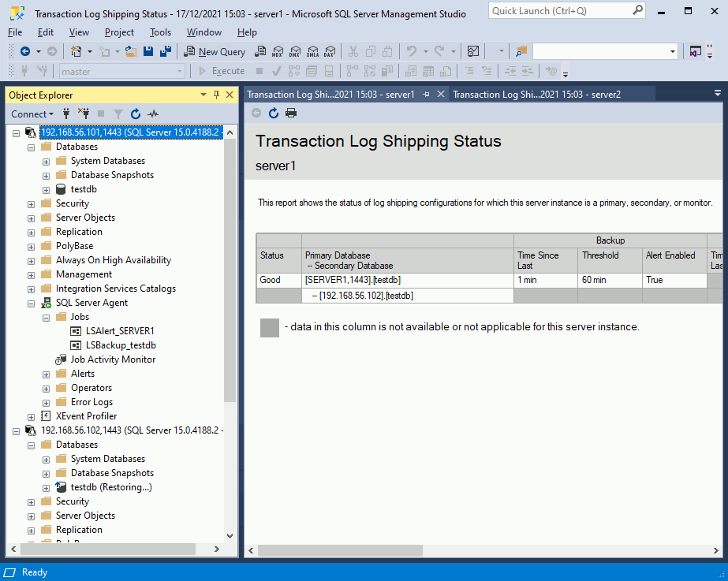Click into the Quick Launch search box
The height and width of the screenshot is (581, 728).
tap(560, 11)
